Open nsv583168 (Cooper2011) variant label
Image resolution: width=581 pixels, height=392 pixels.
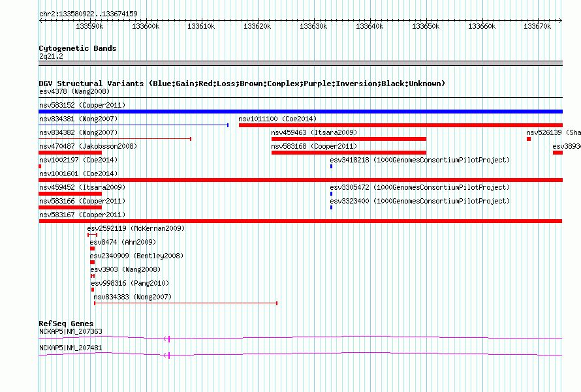[x=314, y=146]
